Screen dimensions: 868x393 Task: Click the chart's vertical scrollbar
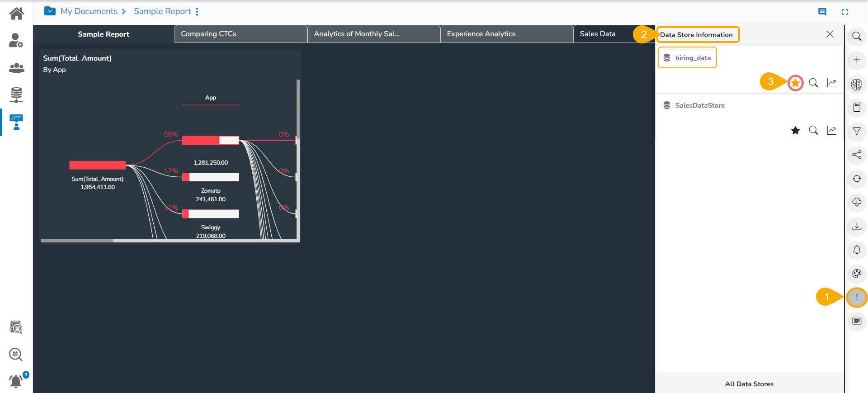(298, 109)
